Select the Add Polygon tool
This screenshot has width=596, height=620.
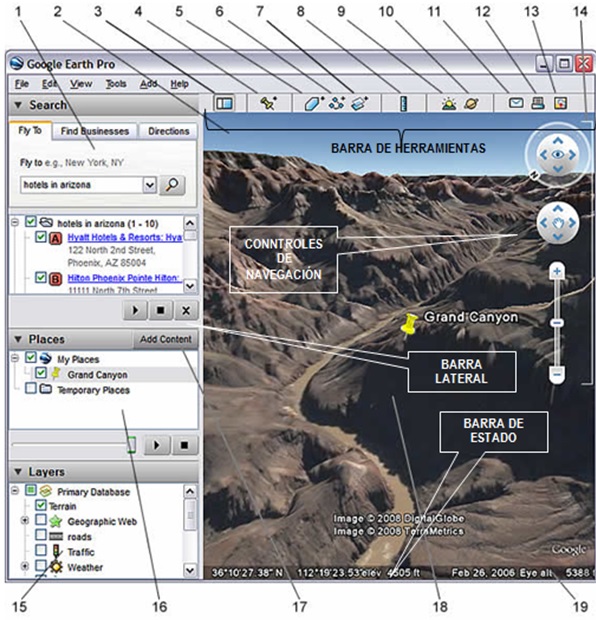(x=314, y=104)
